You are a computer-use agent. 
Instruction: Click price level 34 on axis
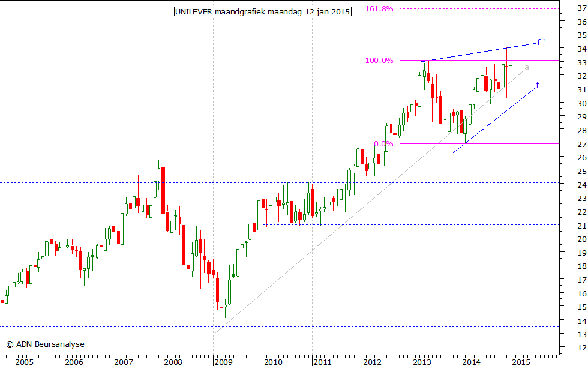coord(582,49)
